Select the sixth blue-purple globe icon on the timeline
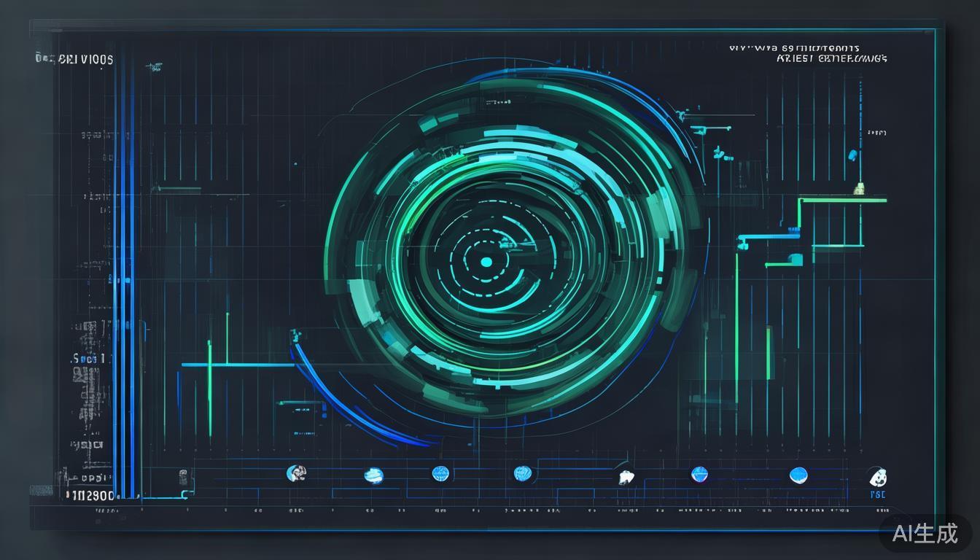The height and width of the screenshot is (560, 980). [699, 475]
